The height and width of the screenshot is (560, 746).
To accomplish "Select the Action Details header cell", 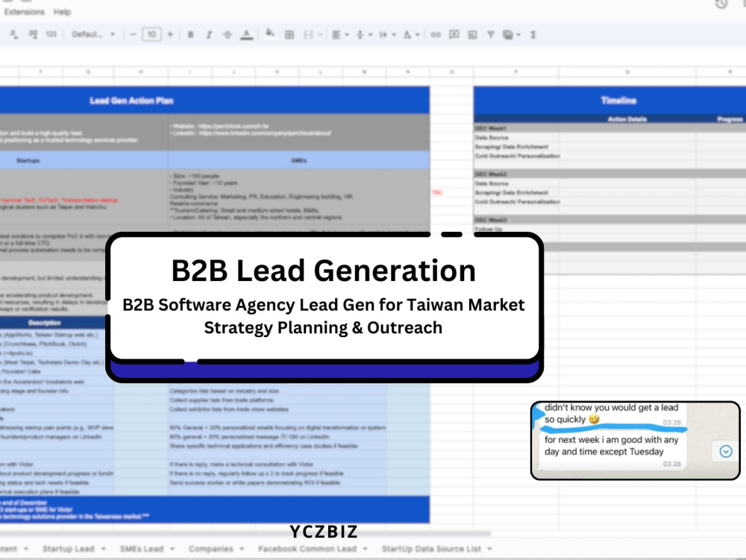I will (627, 119).
